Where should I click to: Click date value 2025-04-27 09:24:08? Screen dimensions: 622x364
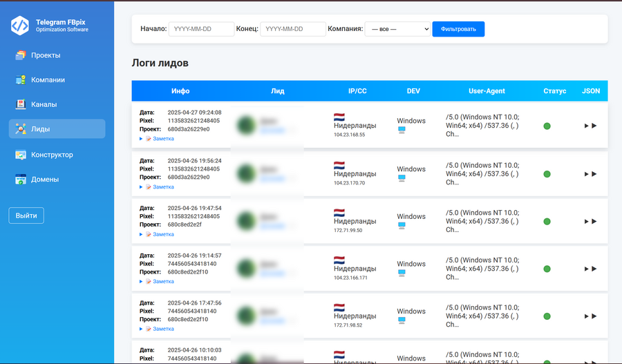click(x=194, y=113)
